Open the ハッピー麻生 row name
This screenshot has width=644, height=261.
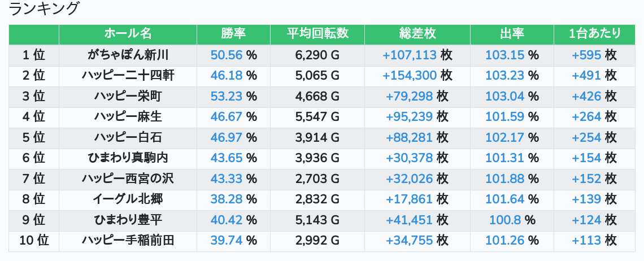point(128,116)
